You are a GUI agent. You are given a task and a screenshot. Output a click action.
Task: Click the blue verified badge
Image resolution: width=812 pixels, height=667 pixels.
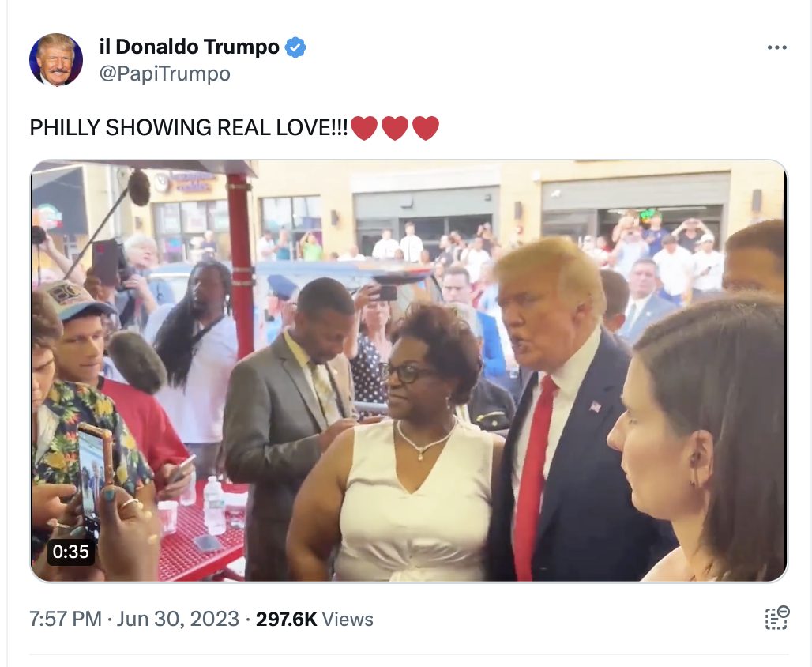click(x=295, y=47)
